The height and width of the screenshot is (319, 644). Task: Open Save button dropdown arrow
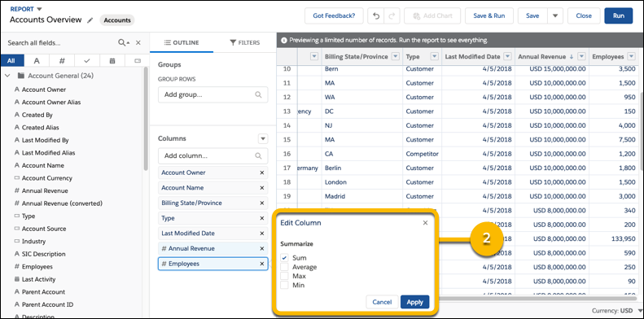pyautogui.click(x=555, y=16)
